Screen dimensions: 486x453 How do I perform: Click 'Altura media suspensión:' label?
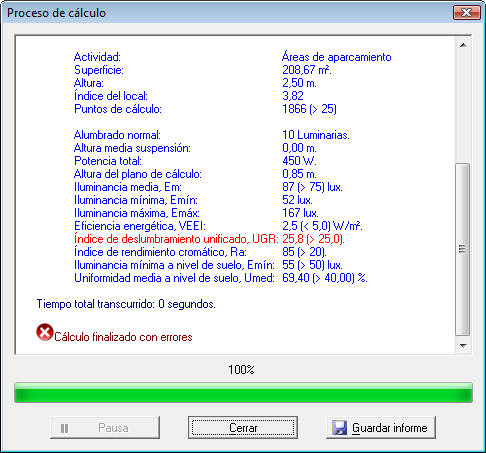click(x=132, y=148)
